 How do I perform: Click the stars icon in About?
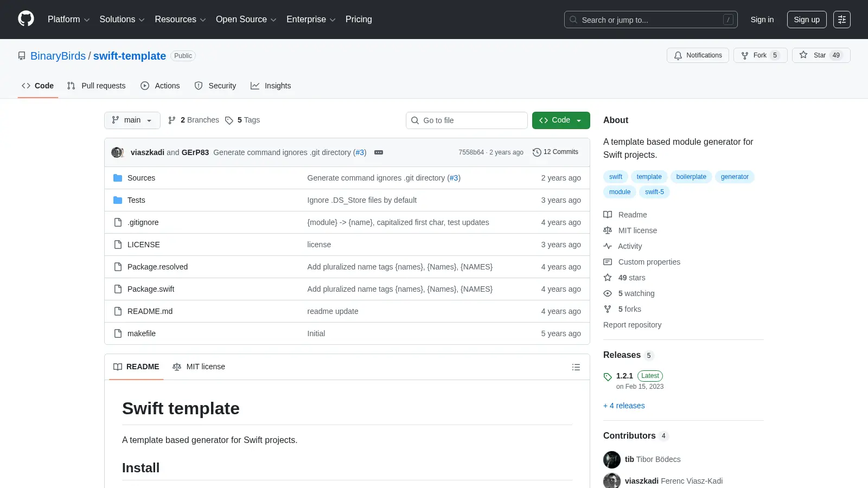pos(608,278)
